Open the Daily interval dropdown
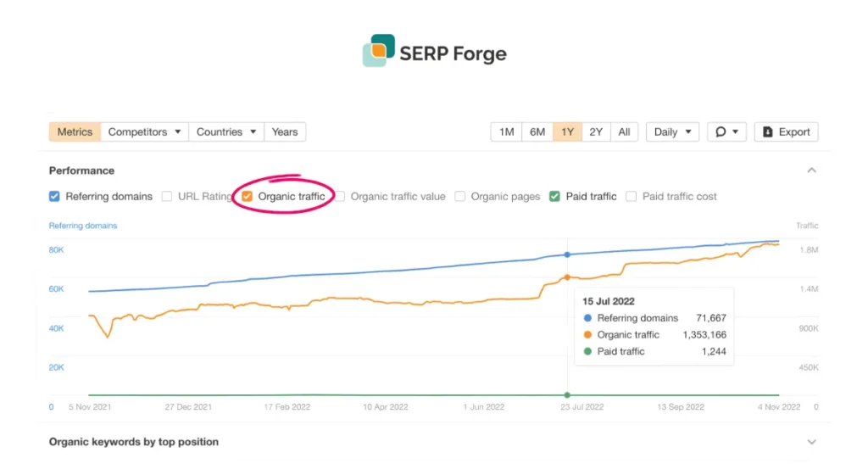The width and height of the screenshot is (868, 475). (x=672, y=131)
